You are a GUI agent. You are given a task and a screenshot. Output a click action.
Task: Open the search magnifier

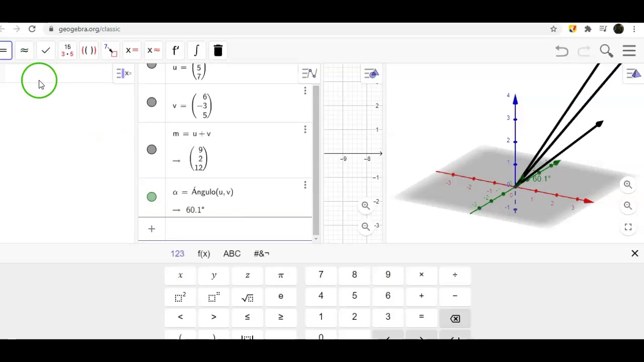[606, 51]
